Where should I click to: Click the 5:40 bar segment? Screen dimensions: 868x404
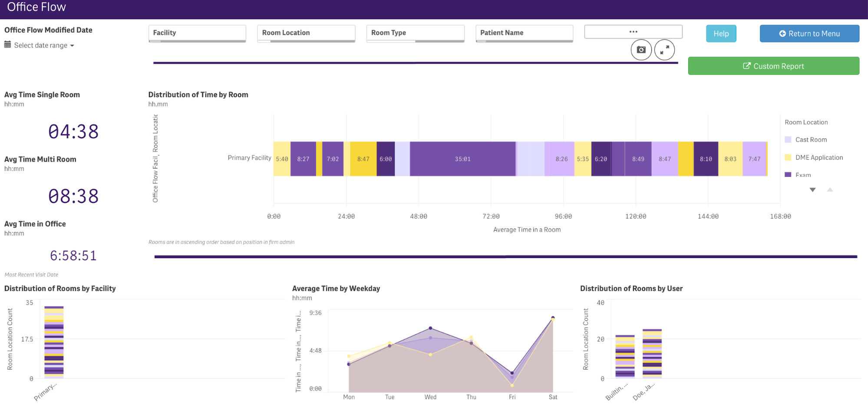[282, 159]
